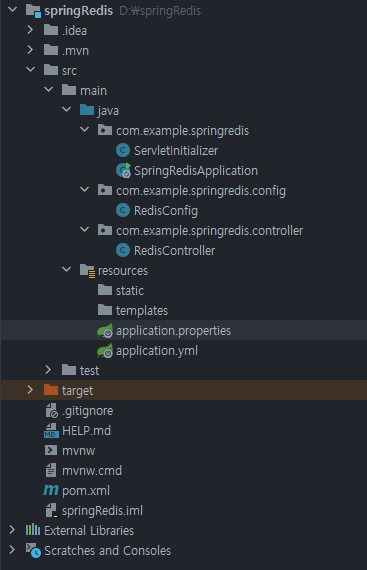Click the RedisConfig class icon
The width and height of the screenshot is (367, 570).
pyautogui.click(x=123, y=210)
